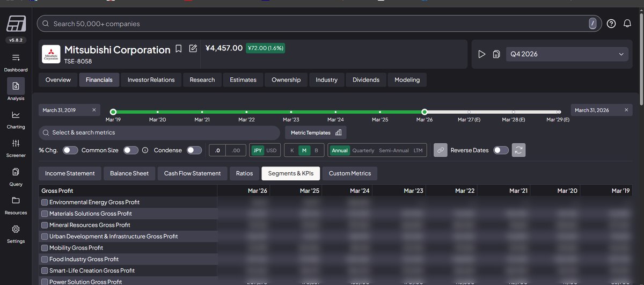
Task: Check Smart-Life Creation Gross Profit checkbox
Action: [x=45, y=271]
